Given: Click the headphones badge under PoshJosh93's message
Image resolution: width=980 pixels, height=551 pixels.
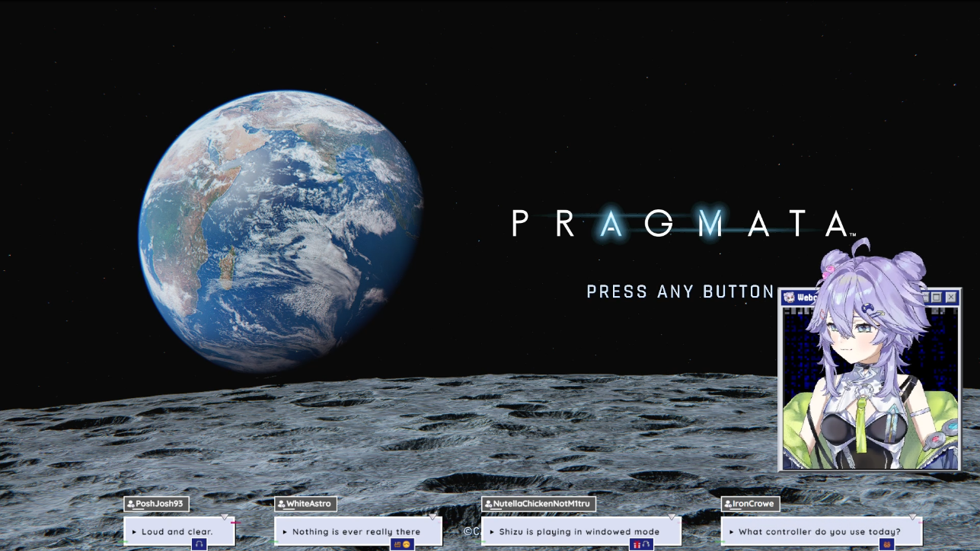Looking at the screenshot, I should (x=200, y=544).
